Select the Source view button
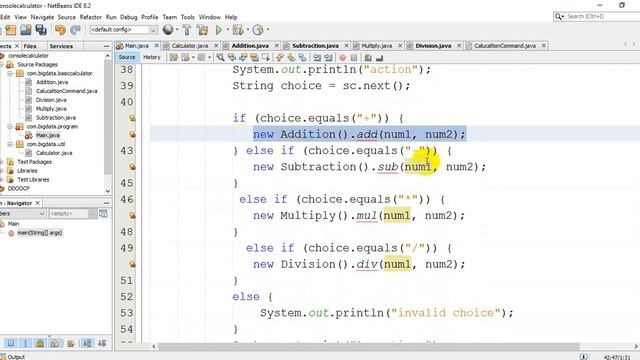Viewport: 640px width, 360px height. pyautogui.click(x=127, y=58)
